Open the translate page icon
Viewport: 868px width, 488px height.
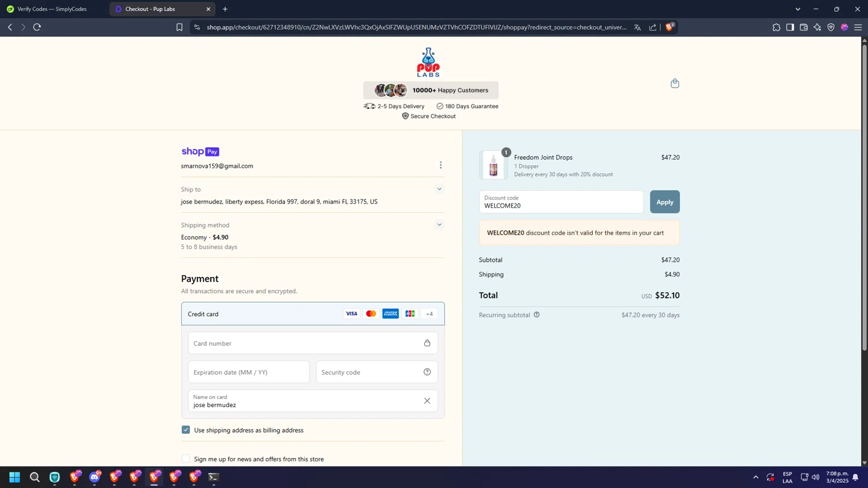pos(637,27)
